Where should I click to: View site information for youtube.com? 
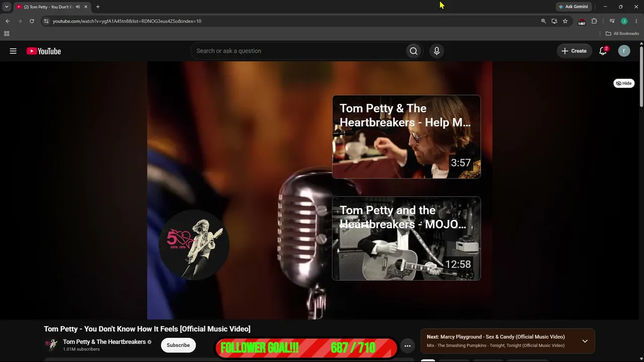click(x=46, y=21)
